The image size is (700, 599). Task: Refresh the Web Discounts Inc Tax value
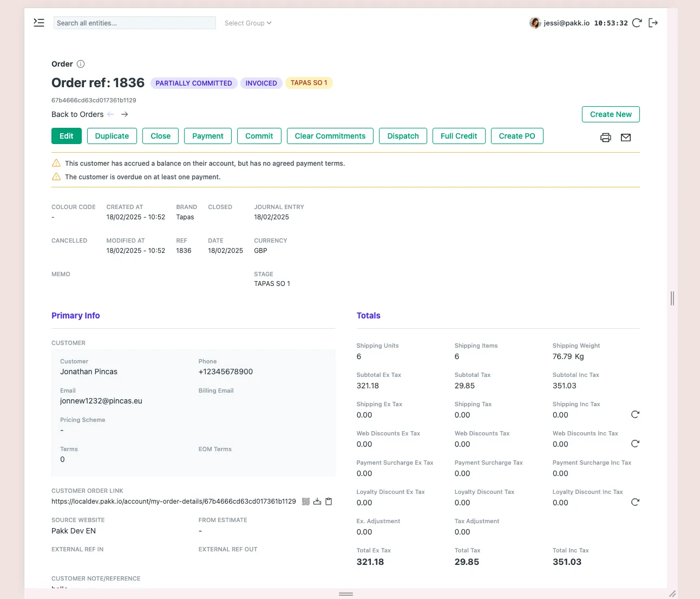click(x=635, y=444)
